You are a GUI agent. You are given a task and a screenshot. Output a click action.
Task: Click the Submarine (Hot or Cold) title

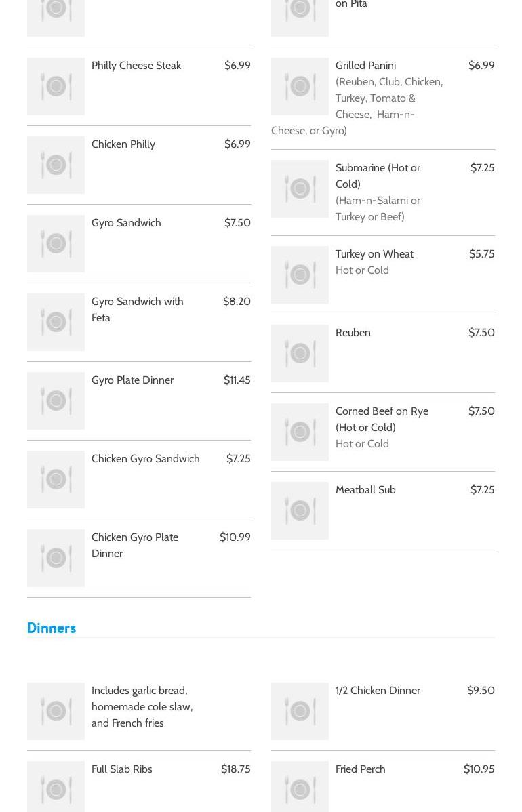pos(378,176)
